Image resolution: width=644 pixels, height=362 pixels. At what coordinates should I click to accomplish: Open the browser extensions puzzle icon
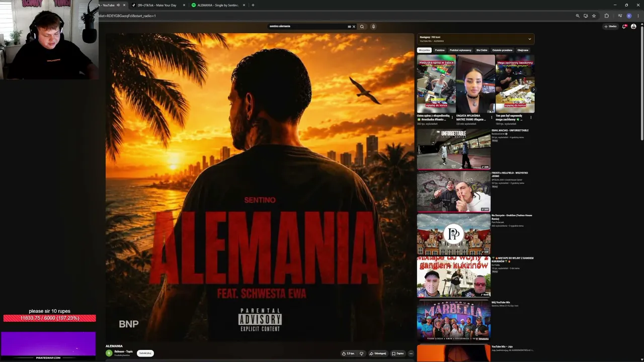point(606,16)
